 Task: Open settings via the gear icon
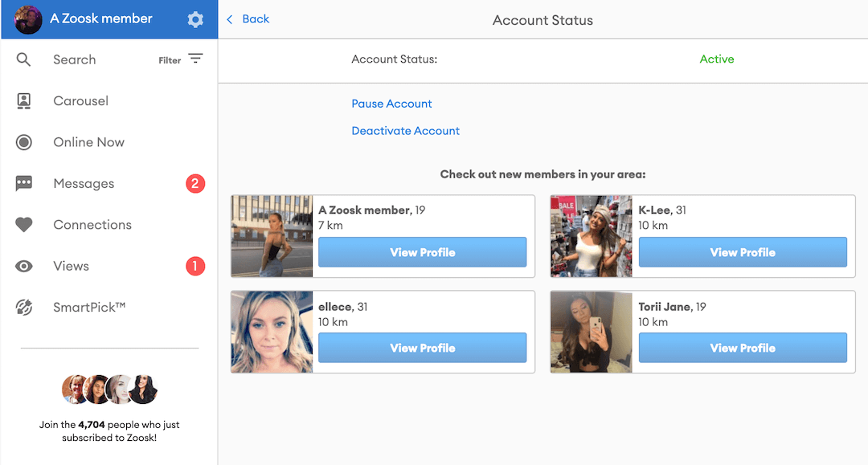(x=195, y=19)
